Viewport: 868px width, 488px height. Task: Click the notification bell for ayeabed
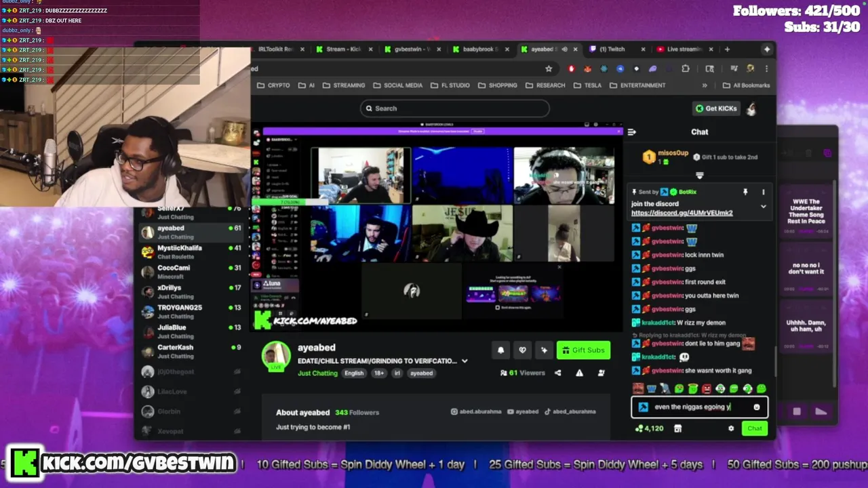[x=500, y=350]
